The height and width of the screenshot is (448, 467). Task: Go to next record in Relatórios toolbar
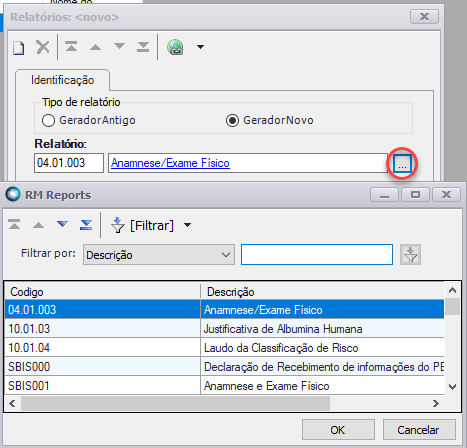tap(119, 46)
